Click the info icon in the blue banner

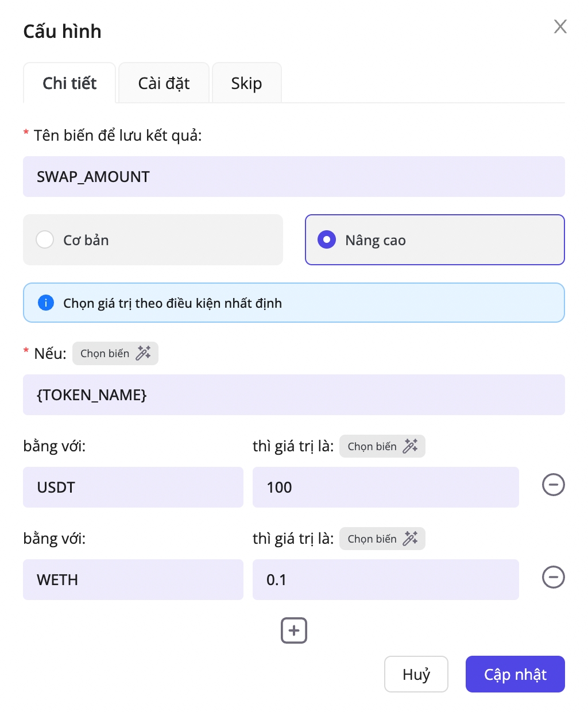pyautogui.click(x=46, y=303)
